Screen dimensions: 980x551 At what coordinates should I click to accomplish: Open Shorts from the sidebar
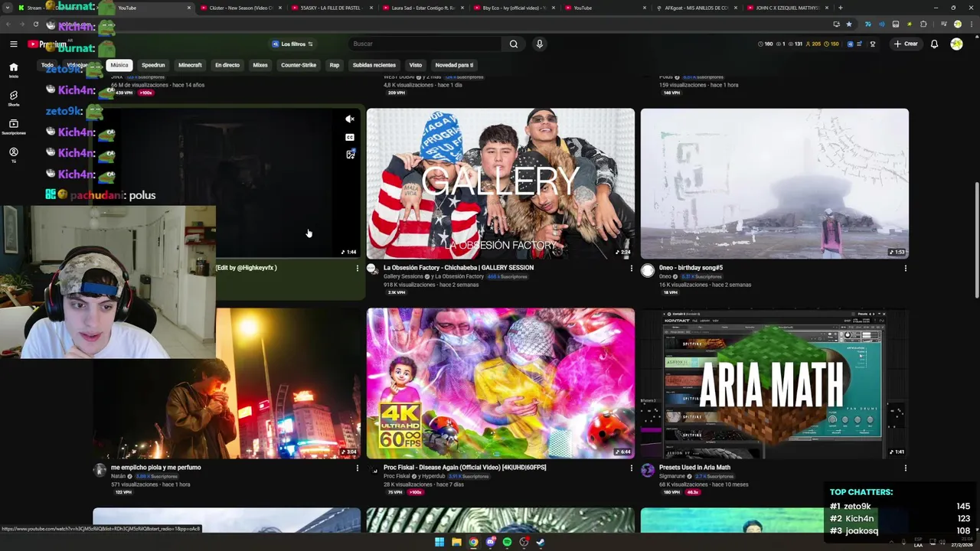pyautogui.click(x=13, y=98)
